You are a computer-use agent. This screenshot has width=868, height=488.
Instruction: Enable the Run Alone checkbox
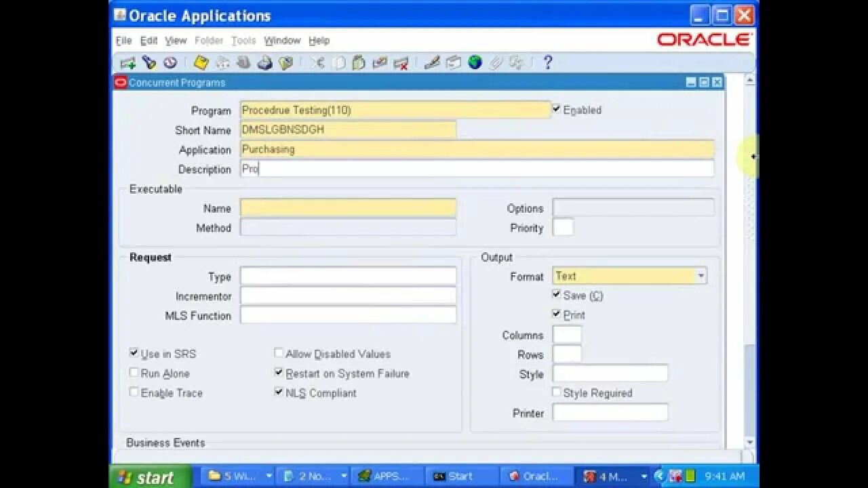134,373
